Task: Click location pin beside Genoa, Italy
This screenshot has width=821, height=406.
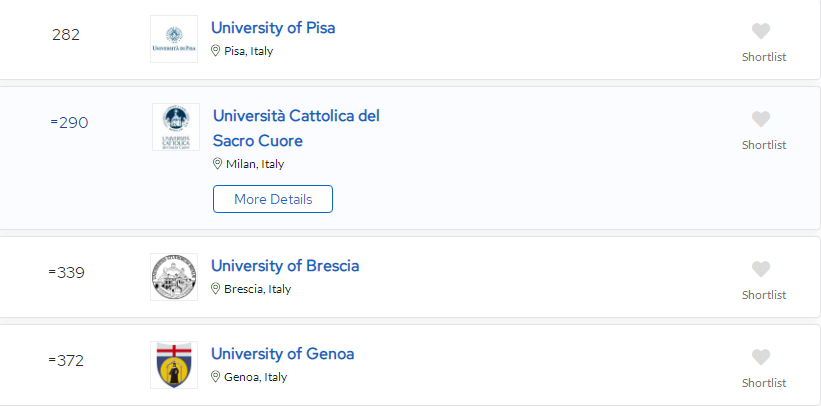Action: 215,377
